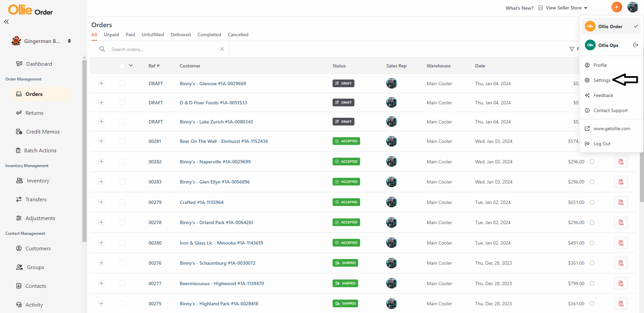
Task: Open Contacts in the sidebar
Action: click(x=31, y=286)
